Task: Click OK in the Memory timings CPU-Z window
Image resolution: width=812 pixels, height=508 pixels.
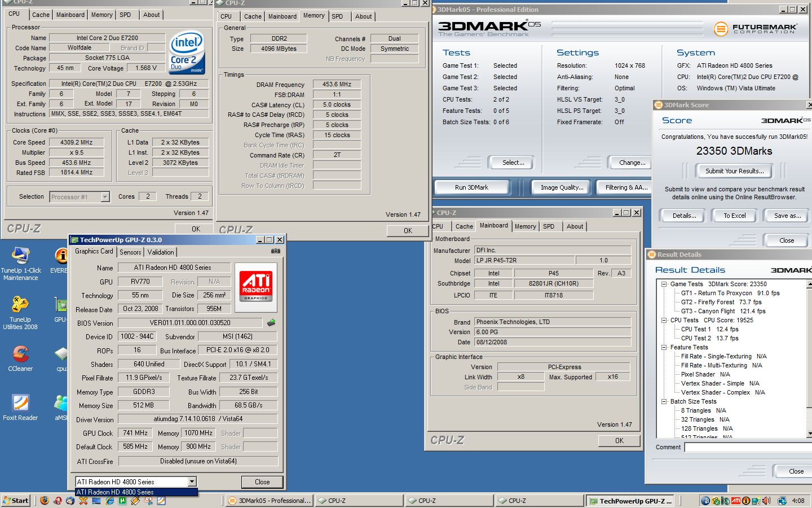Action: (x=408, y=230)
